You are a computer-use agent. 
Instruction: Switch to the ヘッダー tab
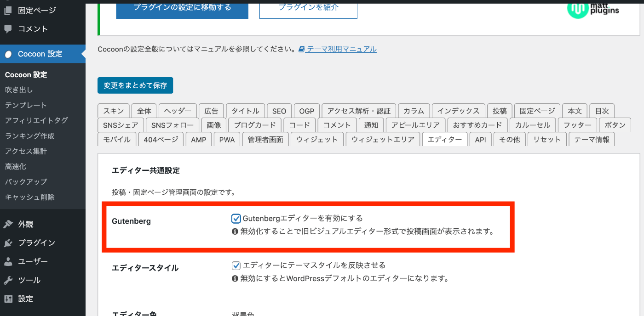point(178,111)
